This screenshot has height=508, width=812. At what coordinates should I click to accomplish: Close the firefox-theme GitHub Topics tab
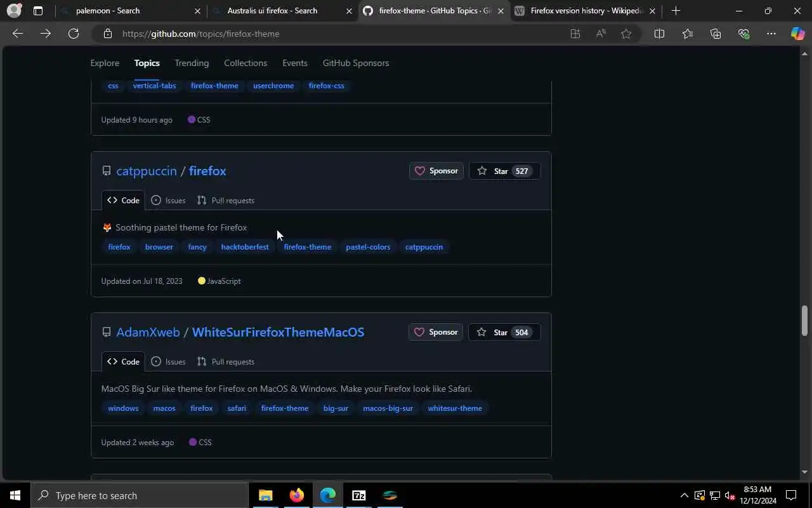pyautogui.click(x=501, y=11)
